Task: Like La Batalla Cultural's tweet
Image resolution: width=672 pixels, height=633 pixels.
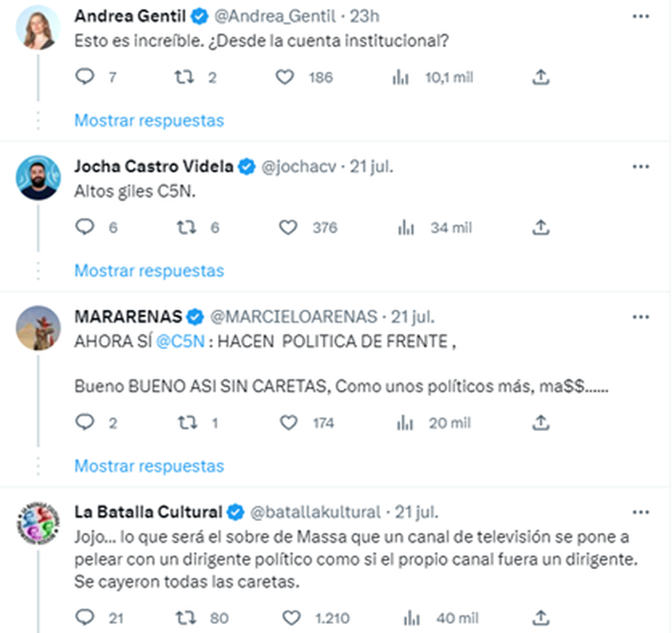Action: (x=291, y=618)
